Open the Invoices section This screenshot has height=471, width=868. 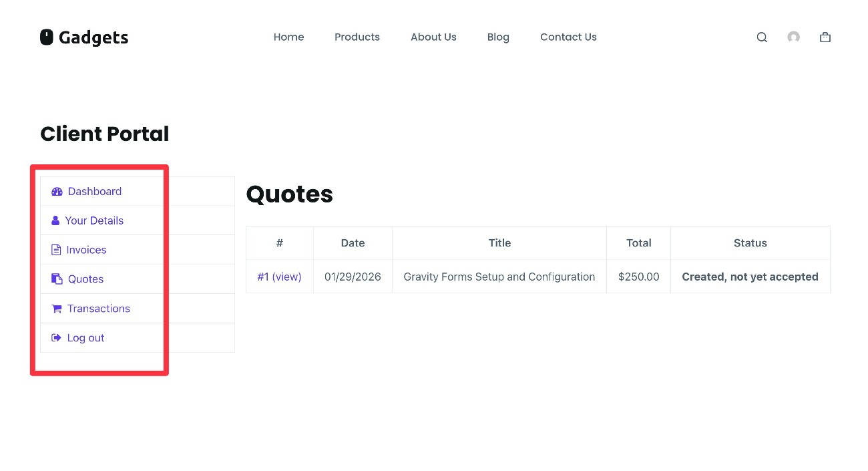tap(87, 249)
